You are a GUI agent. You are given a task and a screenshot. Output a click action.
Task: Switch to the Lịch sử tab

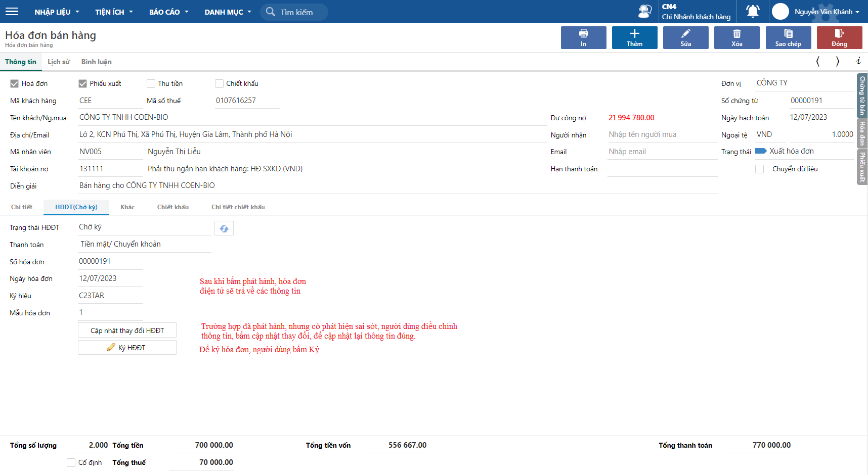59,62
